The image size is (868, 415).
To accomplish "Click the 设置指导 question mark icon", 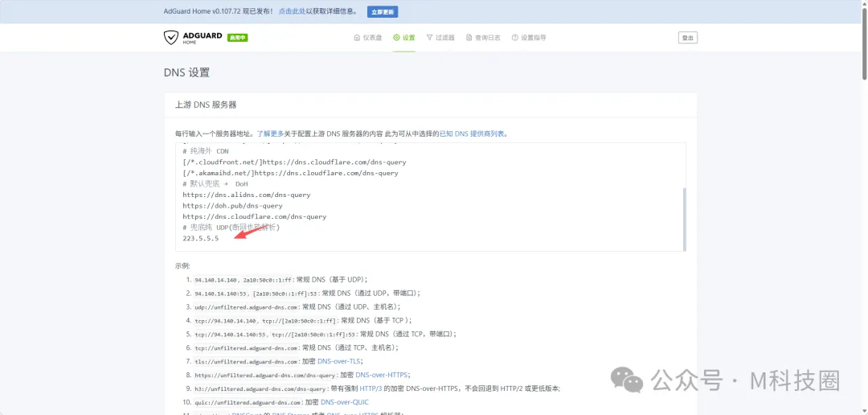I will [515, 38].
